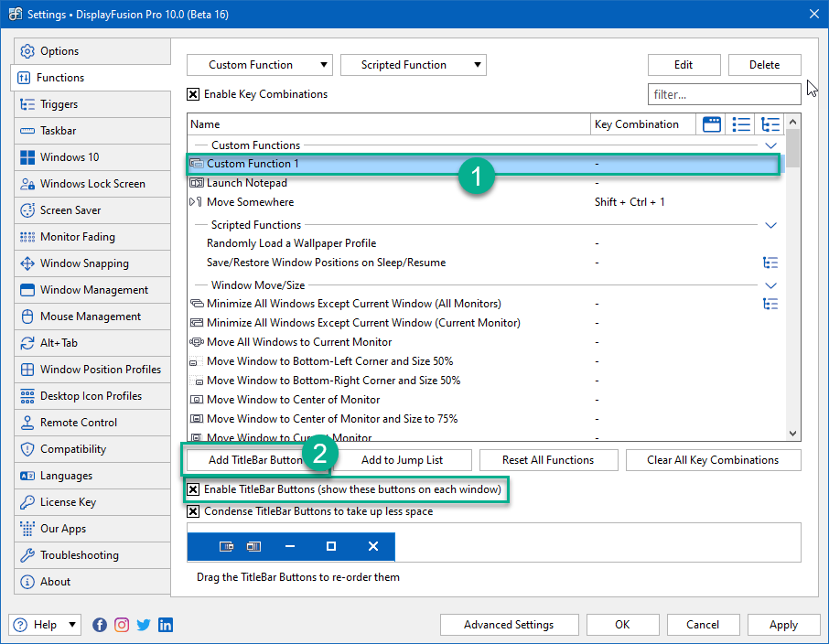
Task: Toggle the Enable Key Combinations checkbox
Action: coord(193,94)
